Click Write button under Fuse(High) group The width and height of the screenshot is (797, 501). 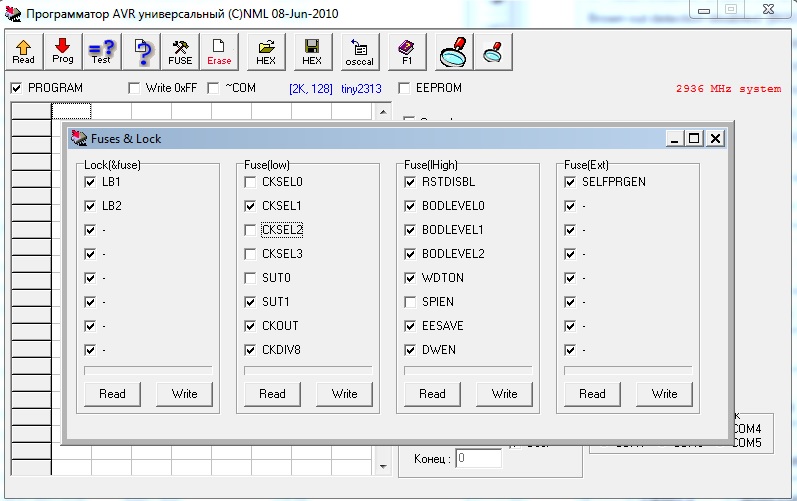tap(504, 394)
